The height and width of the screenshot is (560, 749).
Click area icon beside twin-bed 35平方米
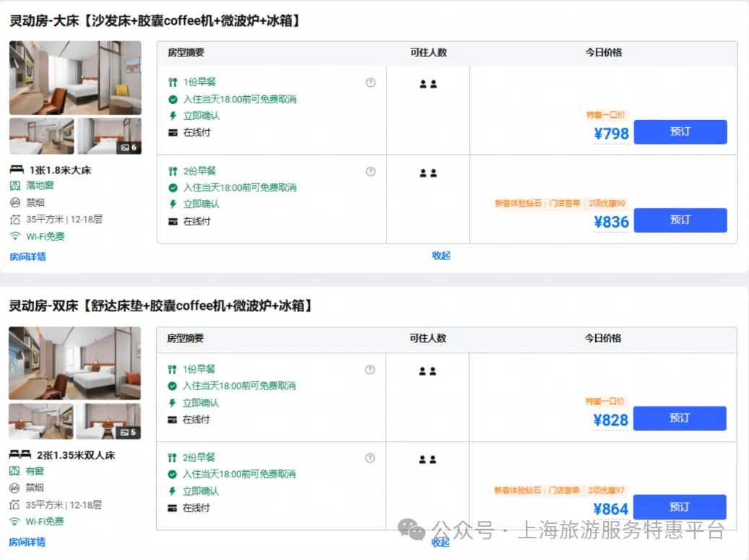click(14, 504)
